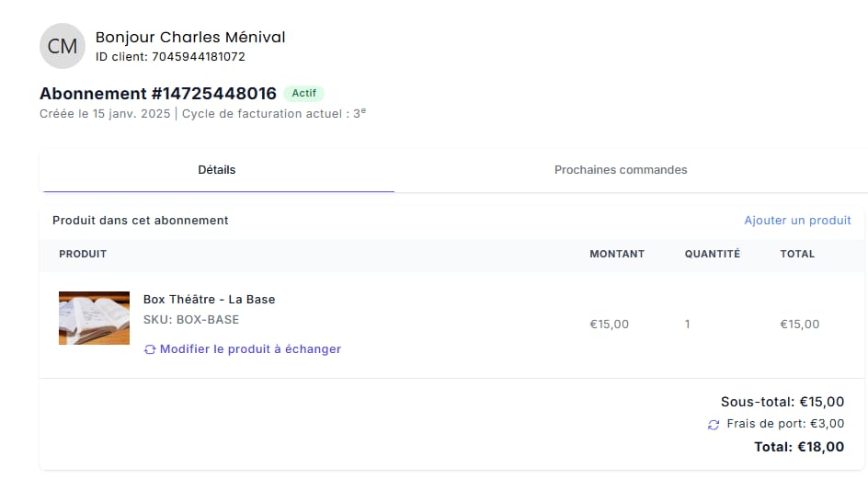Screen dimensions: 868x479
Task: Click the QUANTITÉ column header
Action: click(713, 254)
